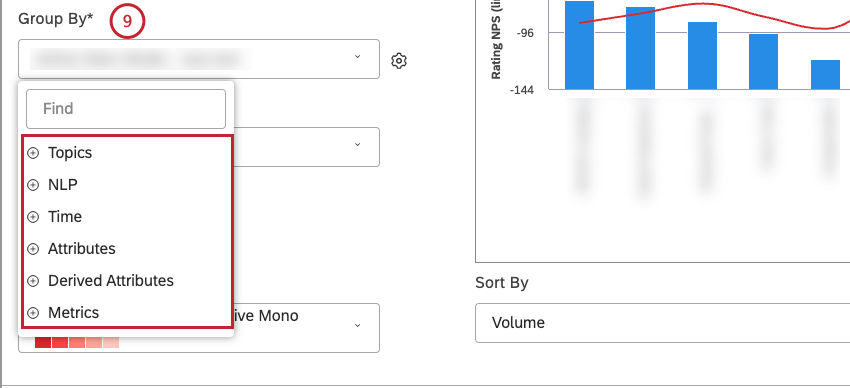Expand the Time plus icon
The image size is (850, 388).
[33, 217]
